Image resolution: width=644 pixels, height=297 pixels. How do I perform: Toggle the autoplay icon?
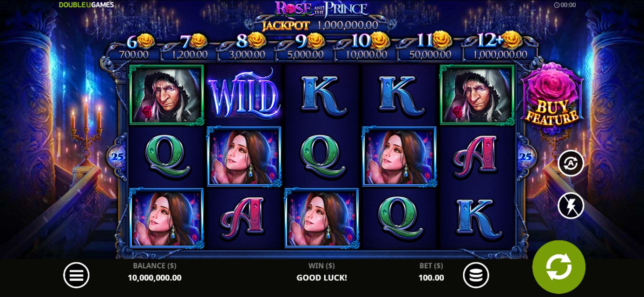click(571, 162)
